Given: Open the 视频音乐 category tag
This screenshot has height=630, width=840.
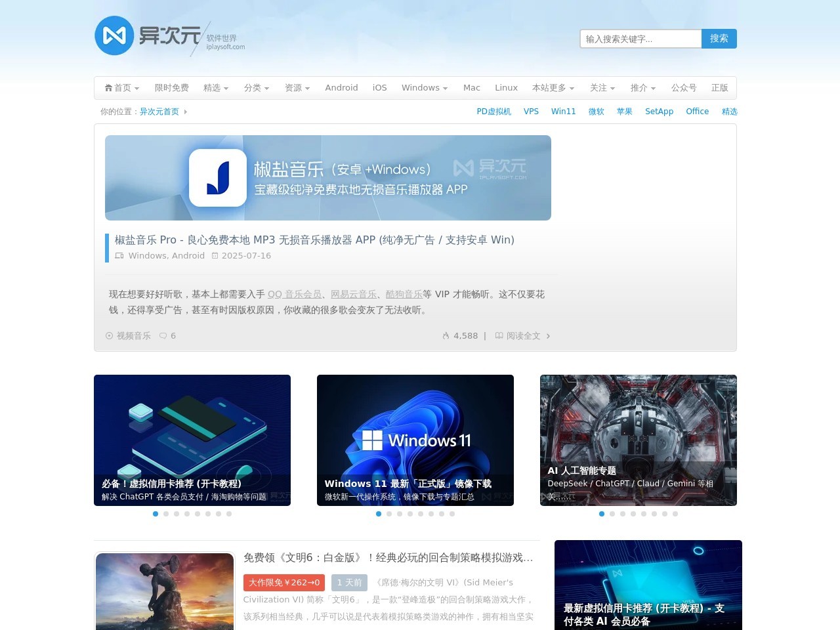Looking at the screenshot, I should 134,336.
